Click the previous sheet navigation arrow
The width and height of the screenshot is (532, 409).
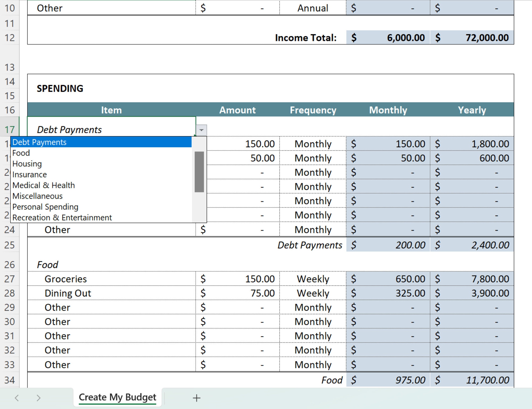pyautogui.click(x=16, y=398)
